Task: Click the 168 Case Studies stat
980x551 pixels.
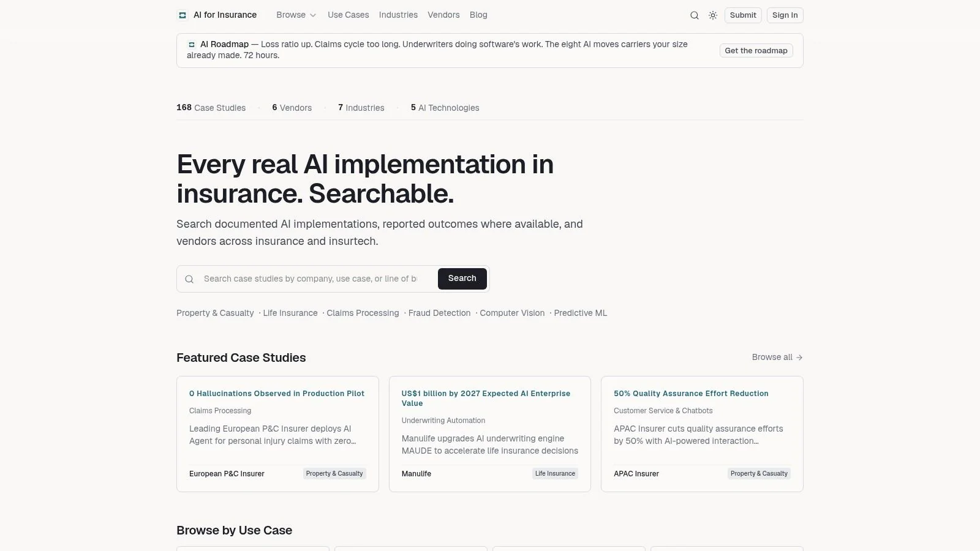Action: [211, 108]
